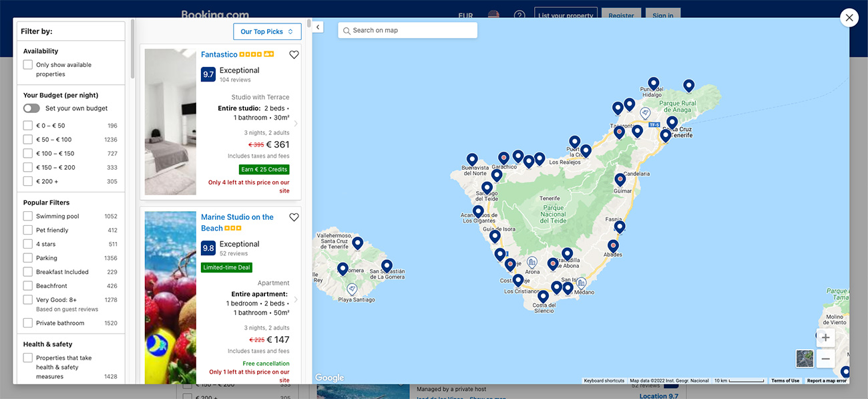Click map pin near Candelaria
This screenshot has width=868, height=399.
(620, 179)
